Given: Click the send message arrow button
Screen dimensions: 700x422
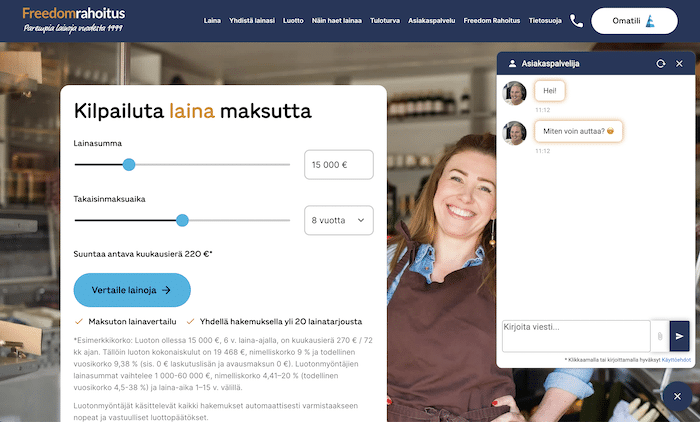Looking at the screenshot, I should tap(679, 336).
